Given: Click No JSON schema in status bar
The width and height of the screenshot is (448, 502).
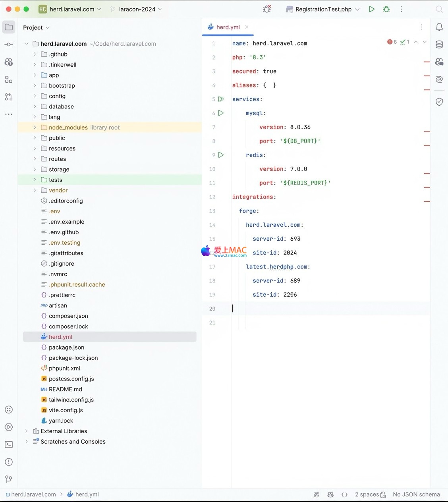Looking at the screenshot, I should pos(416,494).
